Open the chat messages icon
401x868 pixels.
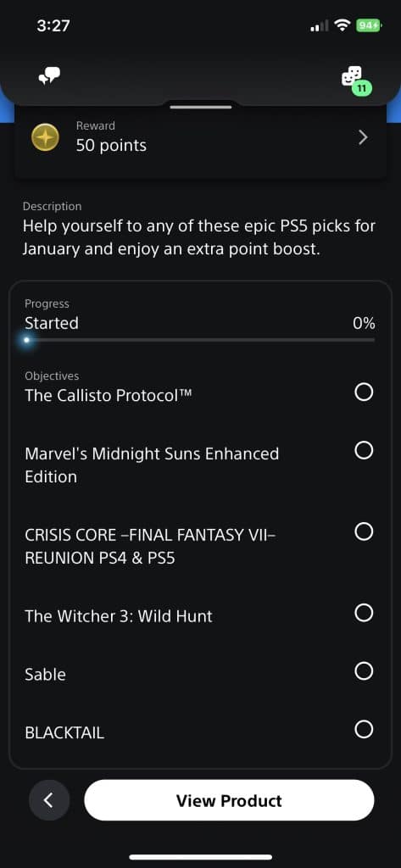48,75
